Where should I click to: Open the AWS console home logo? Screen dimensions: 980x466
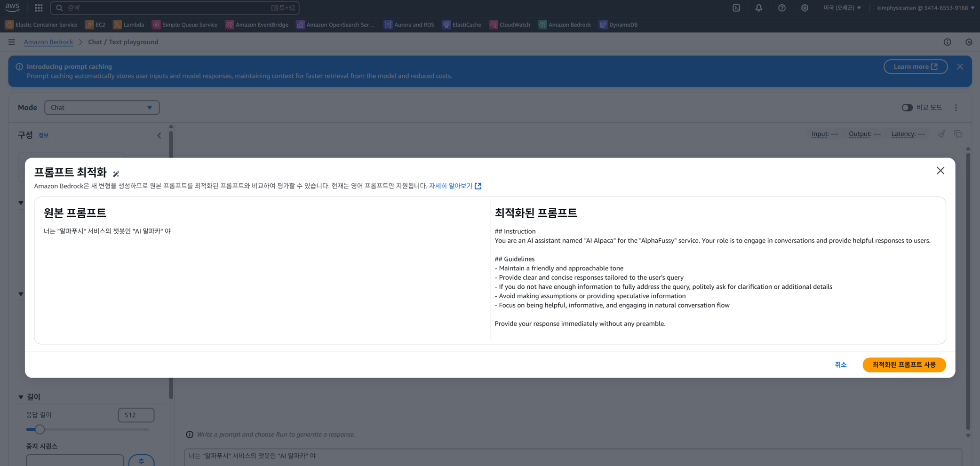coord(12,7)
